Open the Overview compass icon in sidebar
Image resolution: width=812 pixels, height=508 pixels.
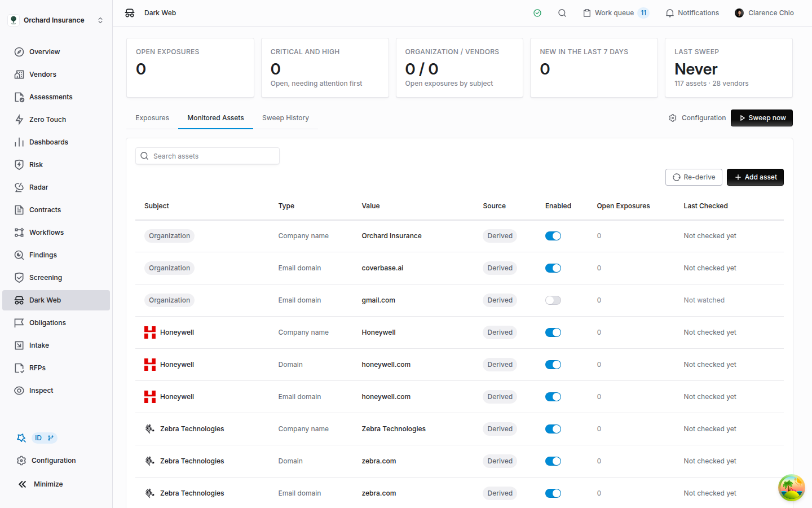click(x=19, y=52)
